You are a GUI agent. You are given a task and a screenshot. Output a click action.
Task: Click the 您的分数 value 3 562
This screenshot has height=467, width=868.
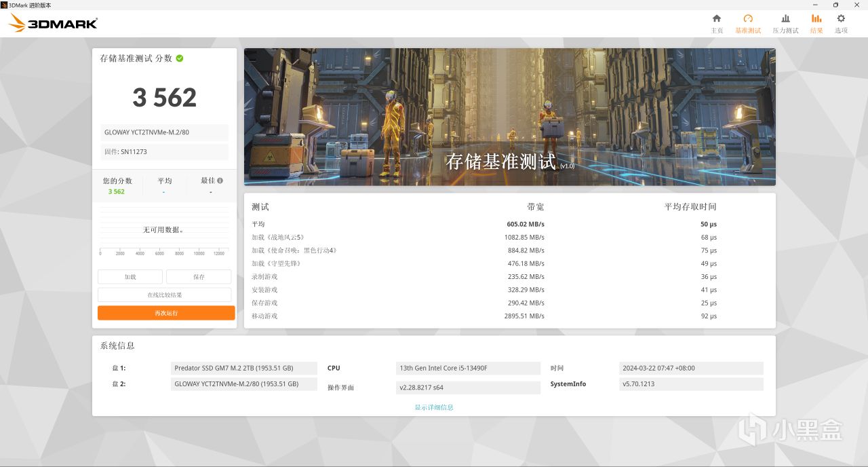[117, 191]
